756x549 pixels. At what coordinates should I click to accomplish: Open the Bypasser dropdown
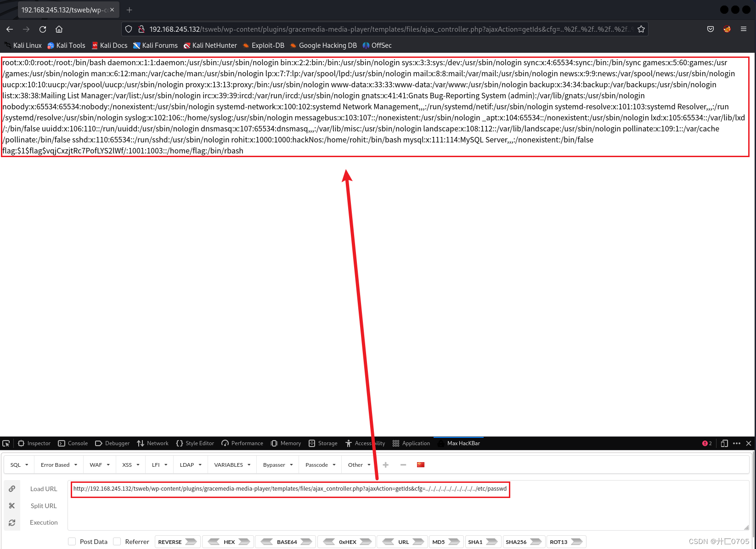277,464
